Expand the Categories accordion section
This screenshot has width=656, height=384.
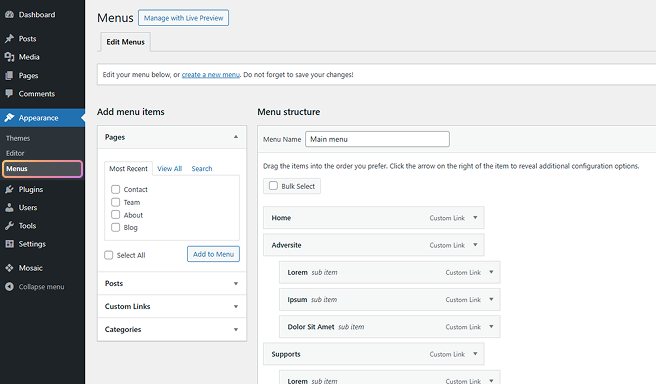pos(172,330)
